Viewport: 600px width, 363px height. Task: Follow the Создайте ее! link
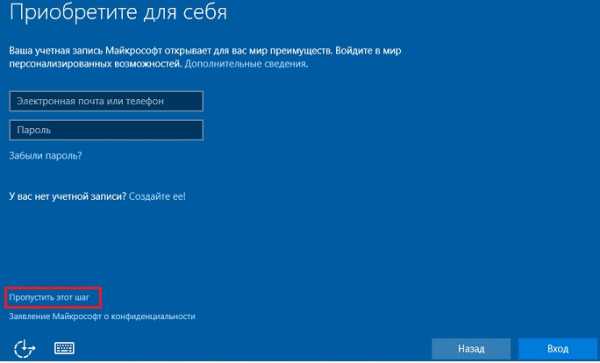pyautogui.click(x=157, y=196)
